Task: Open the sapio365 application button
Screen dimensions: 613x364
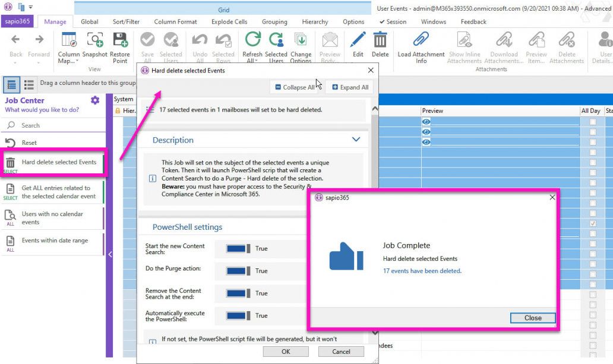Action: click(17, 21)
